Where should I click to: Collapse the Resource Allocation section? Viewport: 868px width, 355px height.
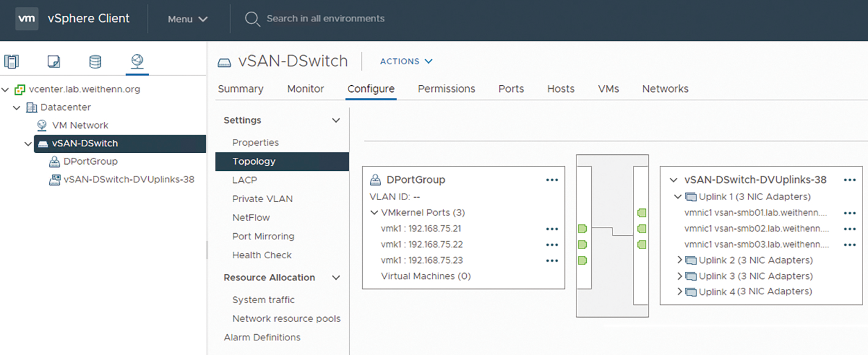tap(336, 278)
